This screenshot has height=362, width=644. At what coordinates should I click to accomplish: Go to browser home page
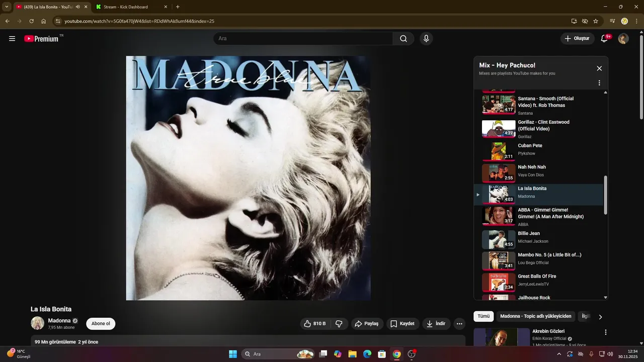click(x=44, y=21)
